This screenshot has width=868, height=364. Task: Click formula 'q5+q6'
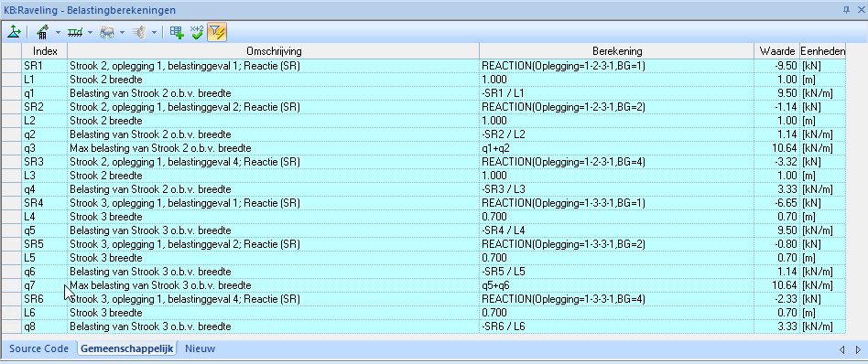pos(495,285)
